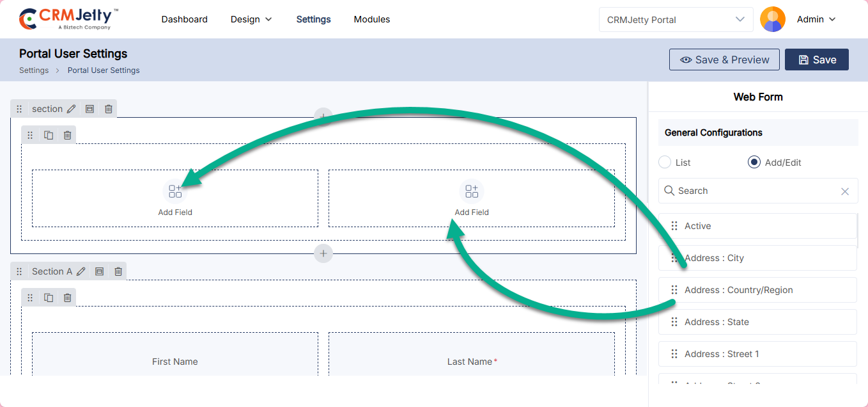Select the Add/Edit radio button
The height and width of the screenshot is (407, 868).
click(754, 163)
